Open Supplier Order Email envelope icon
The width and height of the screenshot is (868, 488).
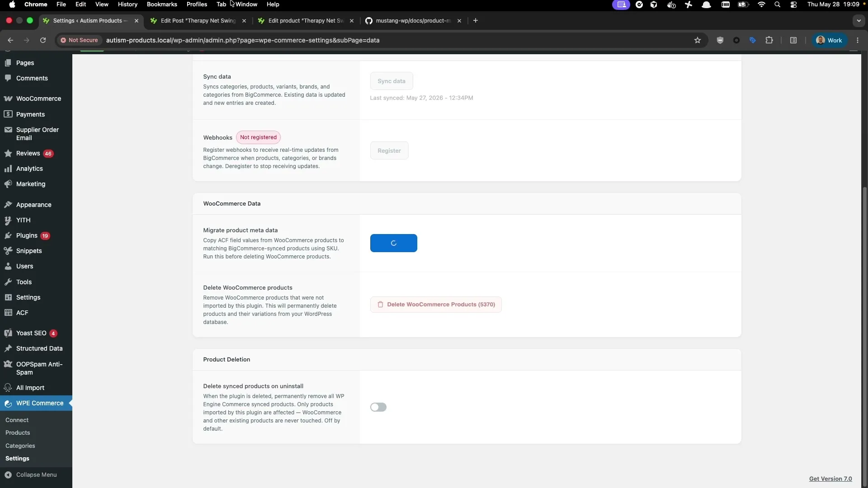(x=8, y=130)
